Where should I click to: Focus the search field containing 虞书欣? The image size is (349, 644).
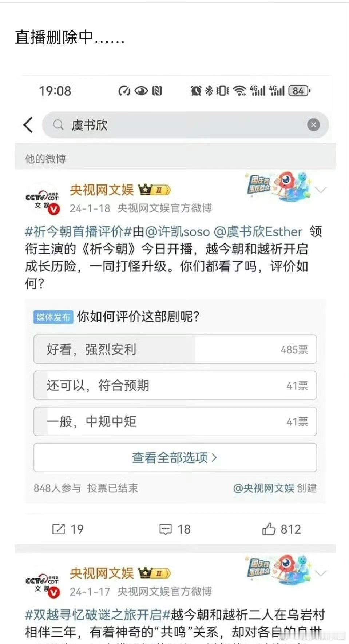point(186,125)
